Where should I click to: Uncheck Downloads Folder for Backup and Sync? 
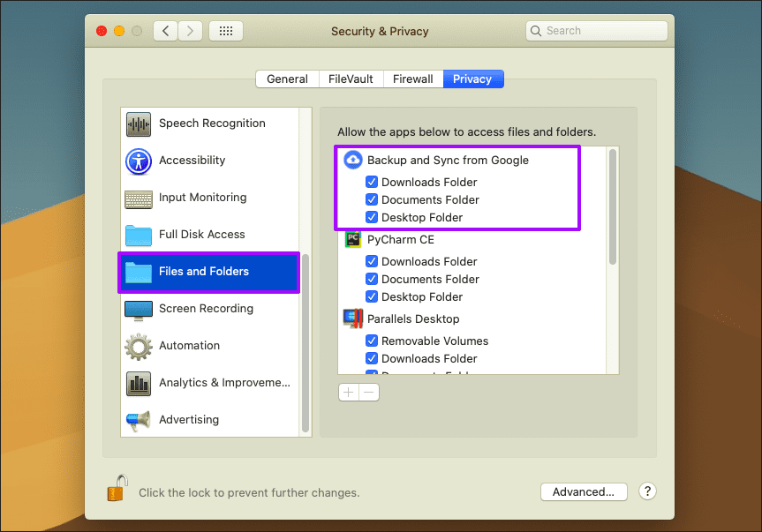click(x=372, y=182)
